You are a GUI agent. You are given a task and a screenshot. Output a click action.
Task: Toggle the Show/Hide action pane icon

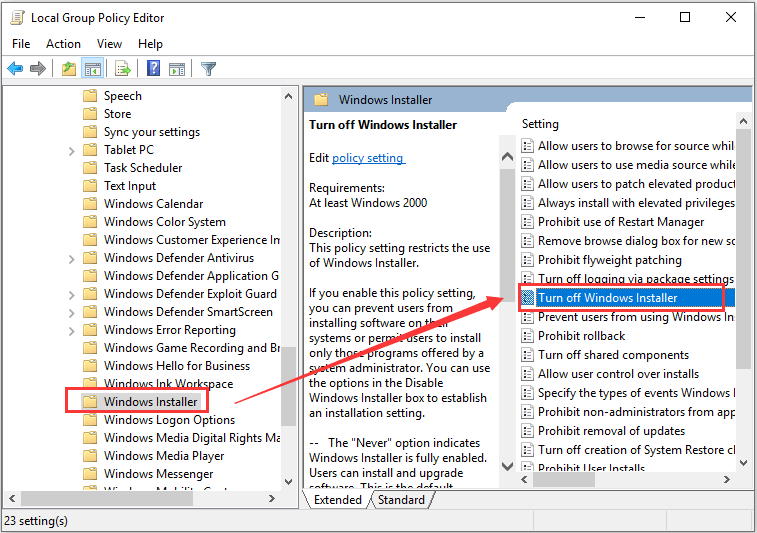tap(177, 69)
